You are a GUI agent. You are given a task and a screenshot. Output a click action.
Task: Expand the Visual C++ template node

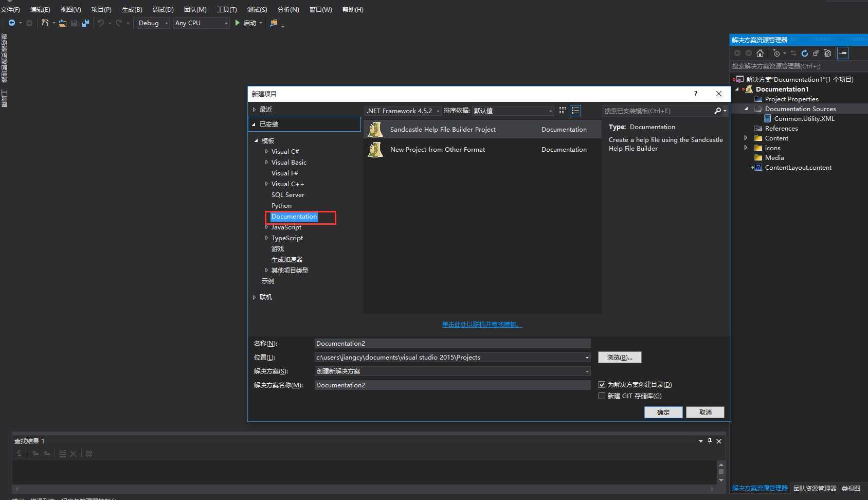(x=266, y=184)
